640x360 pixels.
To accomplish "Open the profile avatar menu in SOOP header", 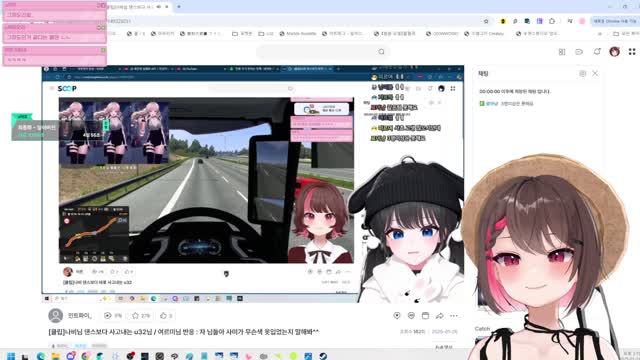I will click(x=615, y=51).
